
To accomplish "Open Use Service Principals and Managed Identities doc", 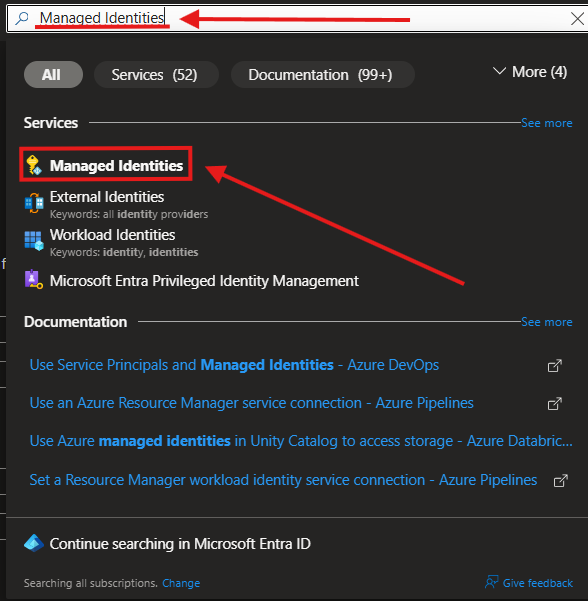I will click(x=234, y=365).
